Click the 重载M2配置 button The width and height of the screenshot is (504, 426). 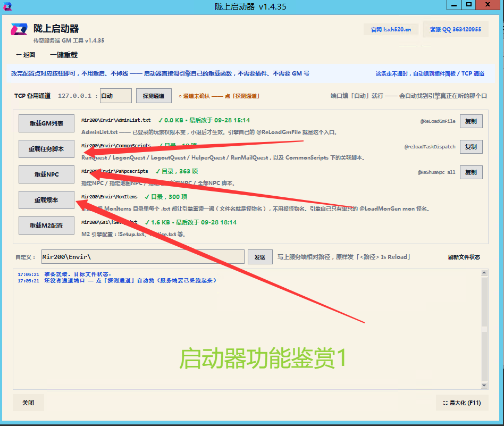(47, 225)
